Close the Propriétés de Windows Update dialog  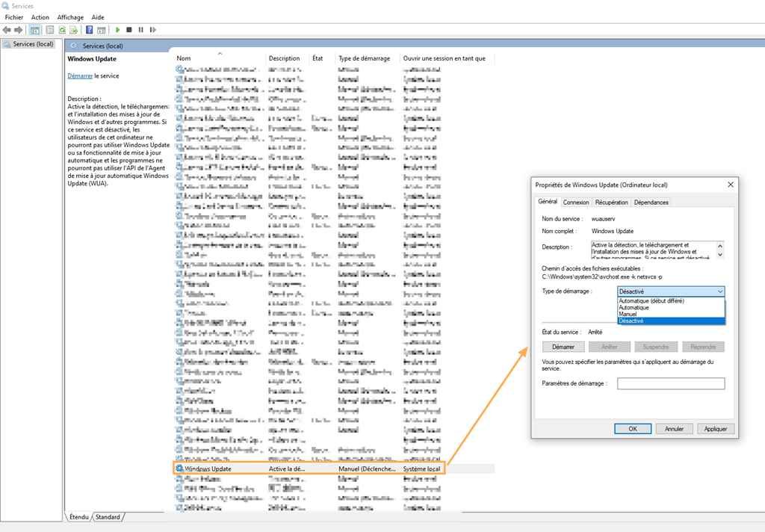731,185
